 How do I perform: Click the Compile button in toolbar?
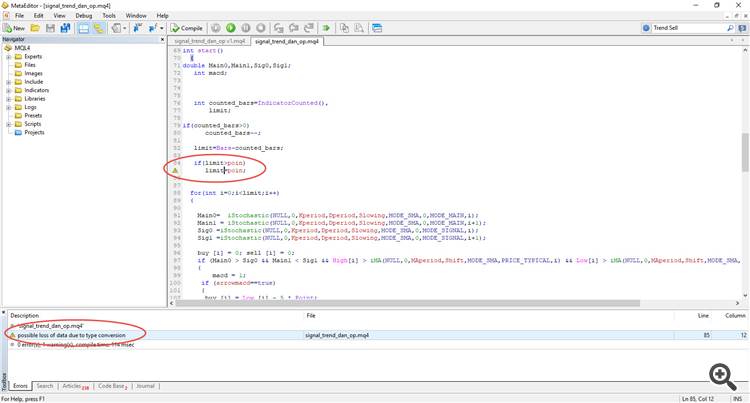coord(187,28)
